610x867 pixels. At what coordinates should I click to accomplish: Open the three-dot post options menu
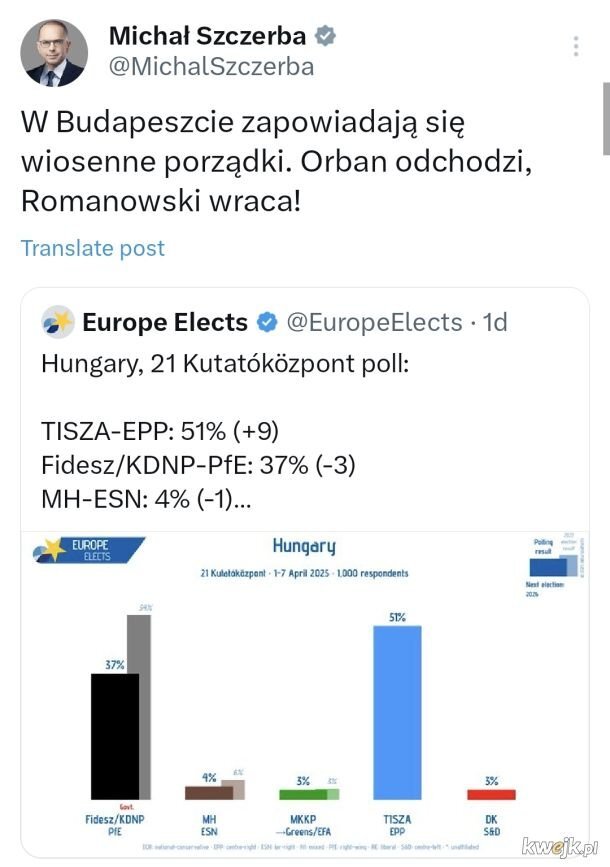coord(576,46)
